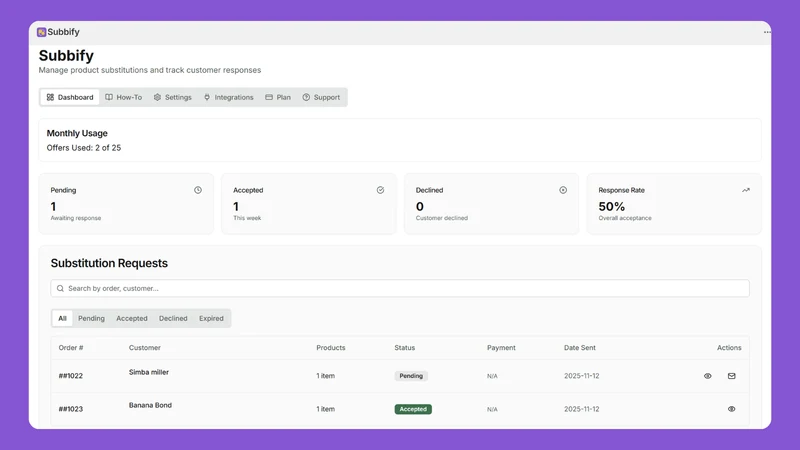The image size is (800, 450).
Task: Click 1 item in Banana Bond row
Action: click(326, 409)
